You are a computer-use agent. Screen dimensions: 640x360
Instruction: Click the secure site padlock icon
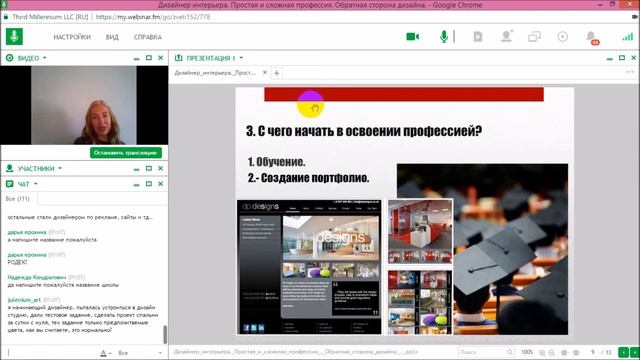(x=6, y=17)
